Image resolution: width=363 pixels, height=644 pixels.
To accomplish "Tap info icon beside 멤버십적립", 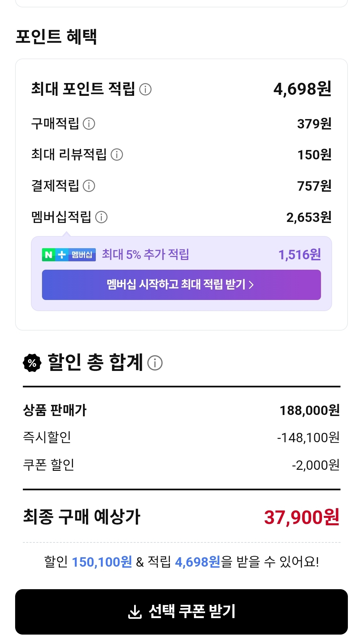I will 101,217.
